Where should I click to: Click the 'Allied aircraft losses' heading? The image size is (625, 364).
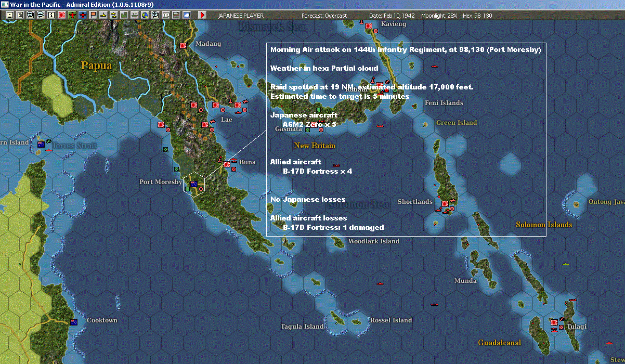point(308,218)
